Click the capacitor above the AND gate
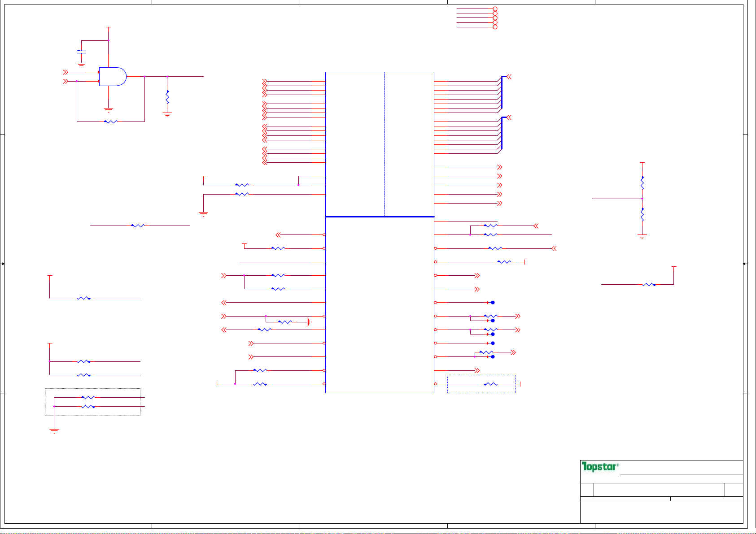 tap(81, 52)
